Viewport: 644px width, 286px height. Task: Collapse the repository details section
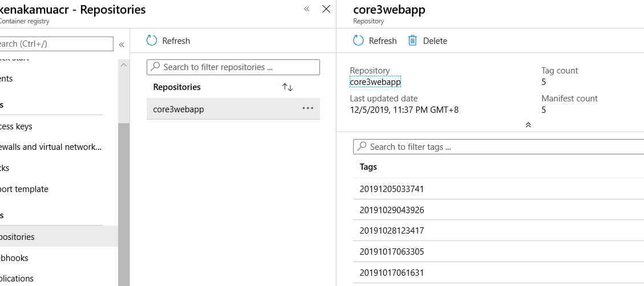528,125
